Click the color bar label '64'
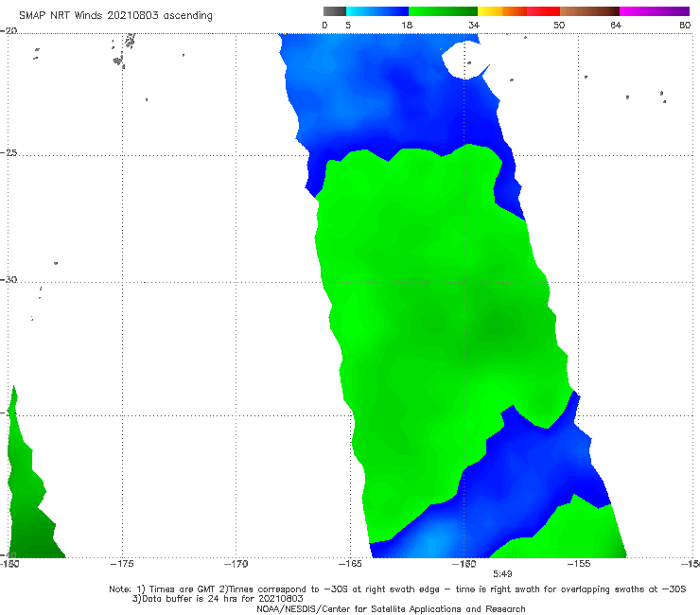This screenshot has width=700, height=615. [616, 25]
